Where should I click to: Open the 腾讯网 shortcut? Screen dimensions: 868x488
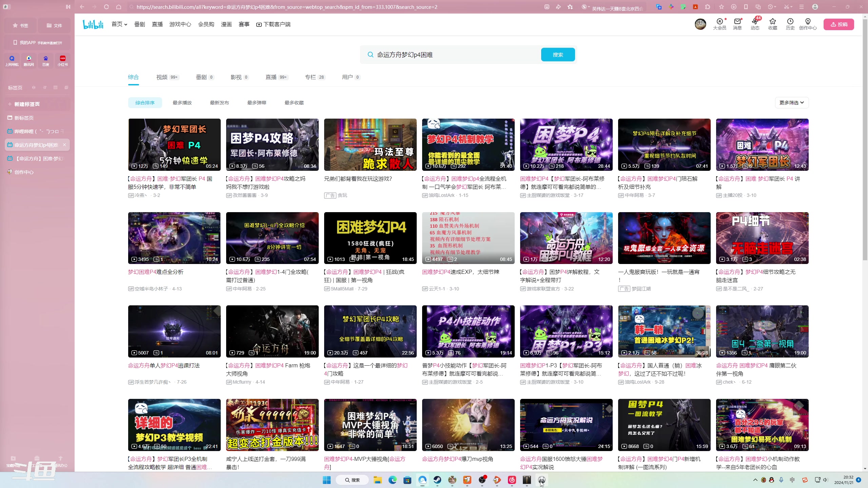tap(29, 61)
